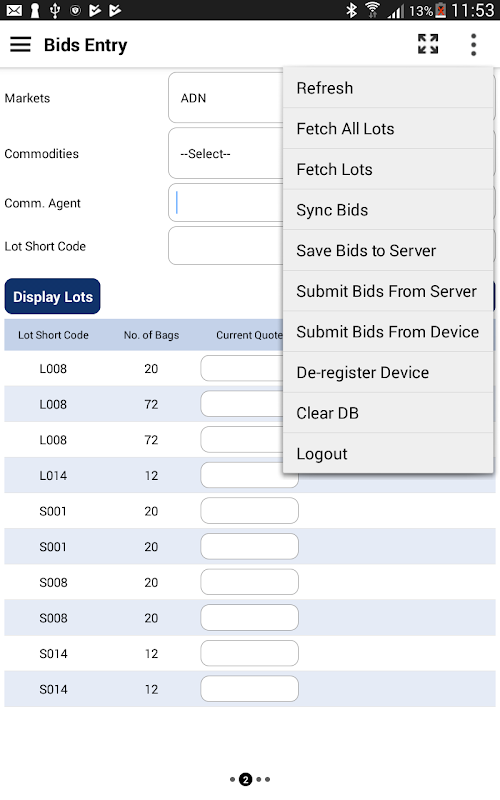Open the hamburger navigation menu
This screenshot has width=500, height=800.
(x=20, y=45)
